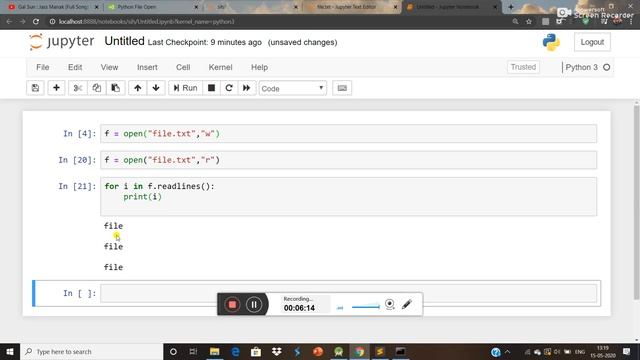This screenshot has width=640, height=360.
Task: Click the Jupyter logo
Action: pos(61,42)
